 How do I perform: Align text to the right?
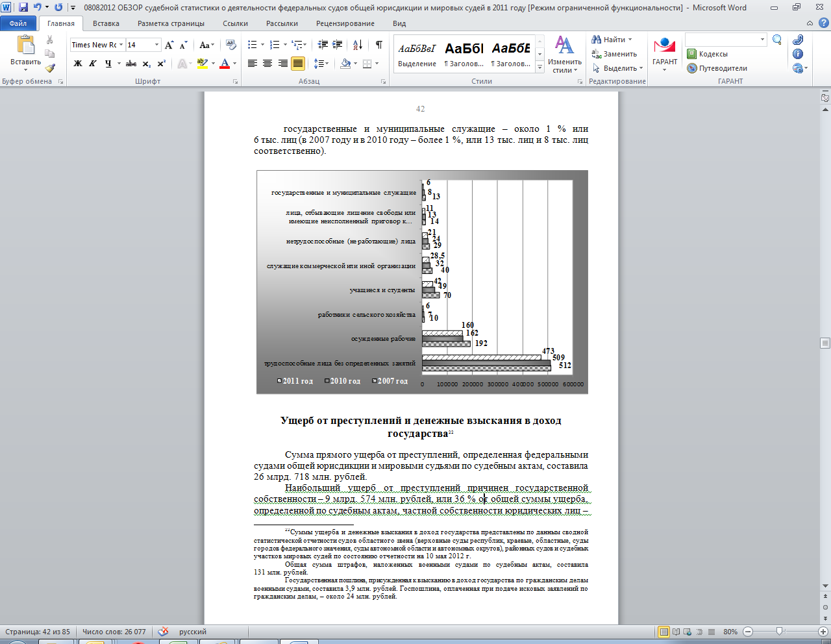point(282,64)
